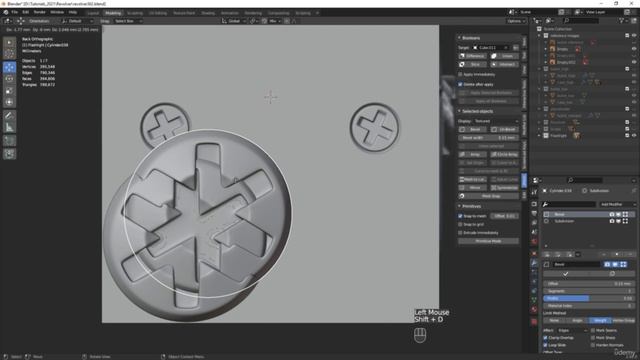640x360 pixels.
Task: Select the Transform tool in left toolbar
Action: tap(9, 102)
